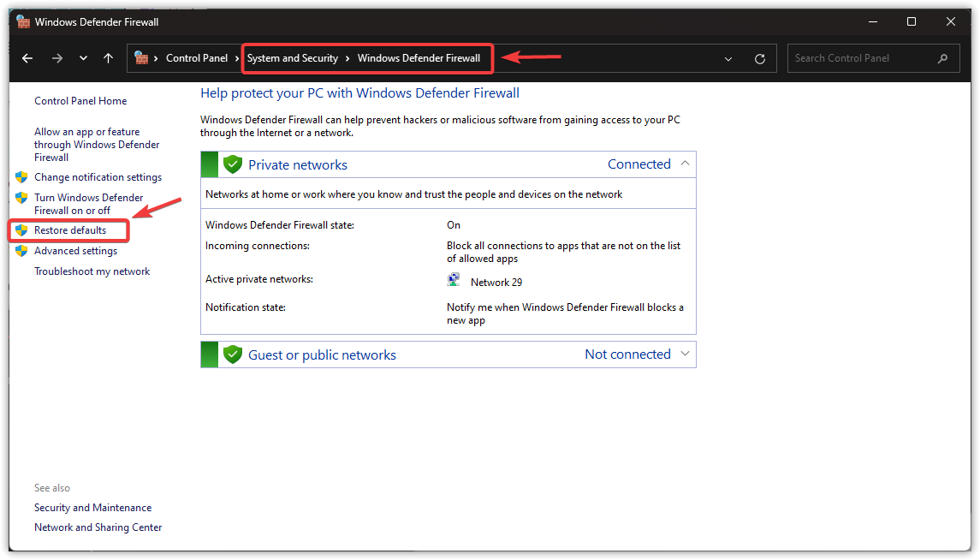Click the back navigation arrow

click(x=27, y=57)
